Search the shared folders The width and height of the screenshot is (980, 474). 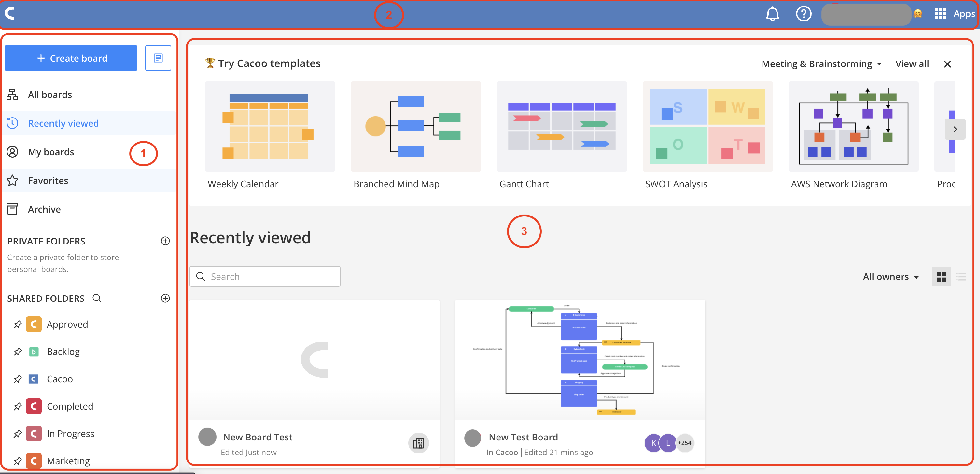97,298
